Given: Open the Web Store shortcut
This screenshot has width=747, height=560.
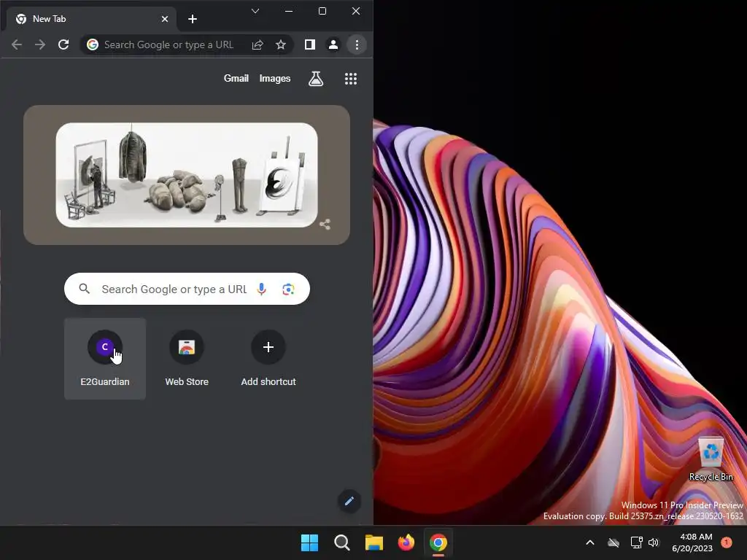Looking at the screenshot, I should [187, 359].
